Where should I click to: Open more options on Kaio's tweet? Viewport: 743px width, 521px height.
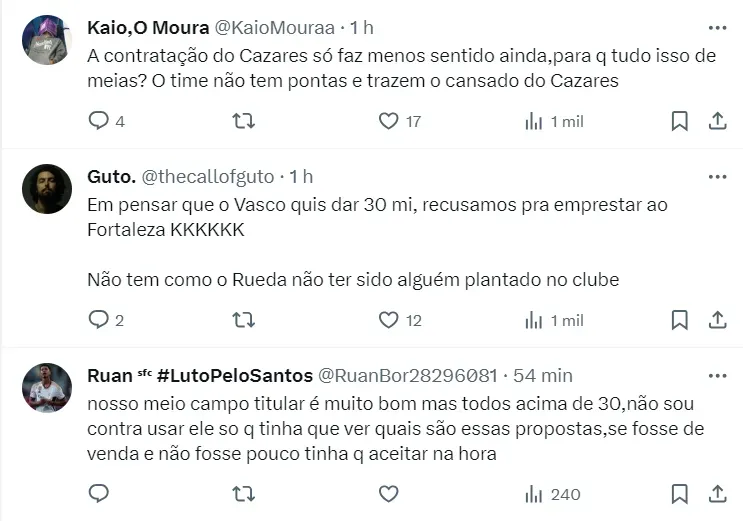[x=717, y=27]
